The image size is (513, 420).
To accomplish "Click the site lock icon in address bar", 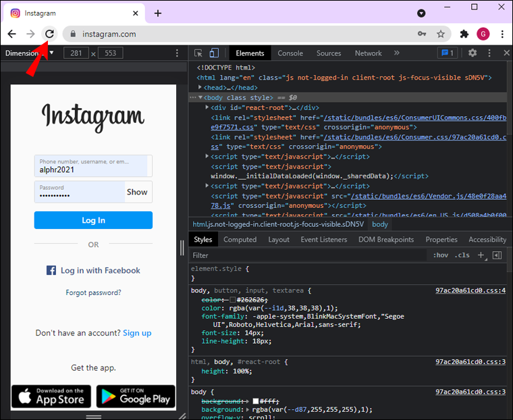I will [73, 34].
